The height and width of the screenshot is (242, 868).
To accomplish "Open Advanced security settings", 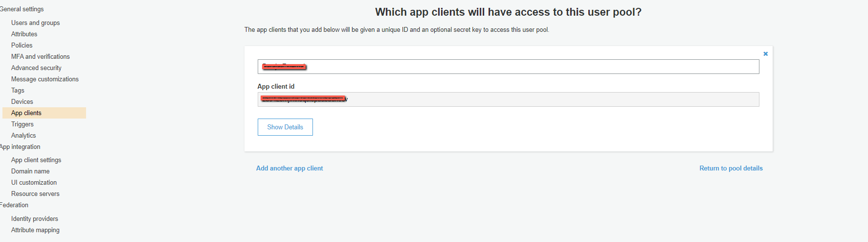I will coord(36,68).
